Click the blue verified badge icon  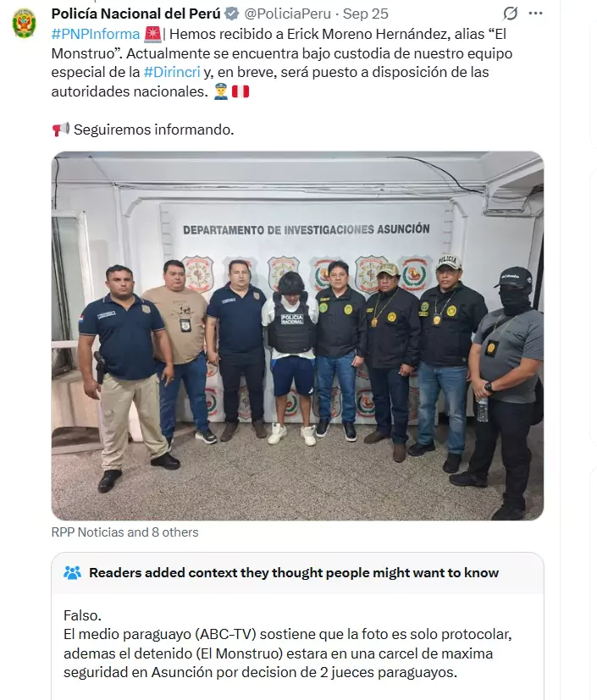point(232,14)
